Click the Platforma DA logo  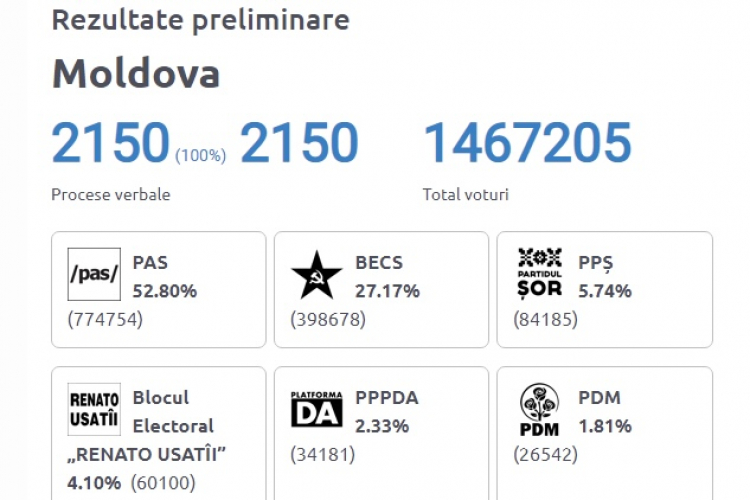317,409
